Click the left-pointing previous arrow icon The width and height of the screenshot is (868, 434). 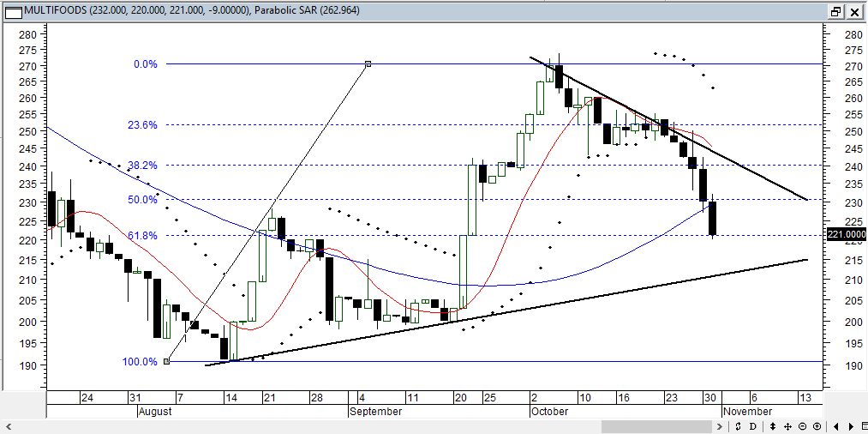point(836,426)
